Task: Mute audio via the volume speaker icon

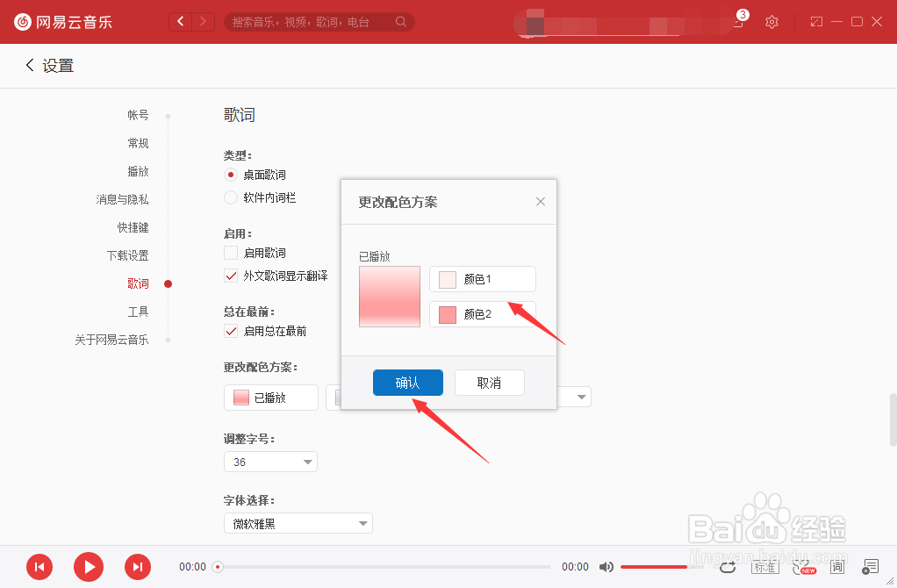Action: (x=606, y=567)
